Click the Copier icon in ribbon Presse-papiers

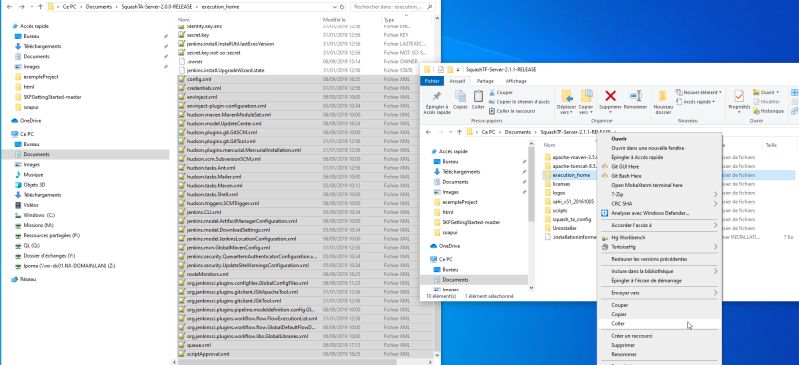(460, 96)
